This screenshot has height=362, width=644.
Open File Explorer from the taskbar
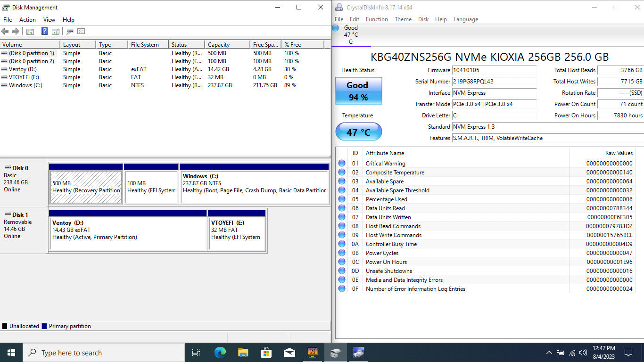[x=243, y=353]
